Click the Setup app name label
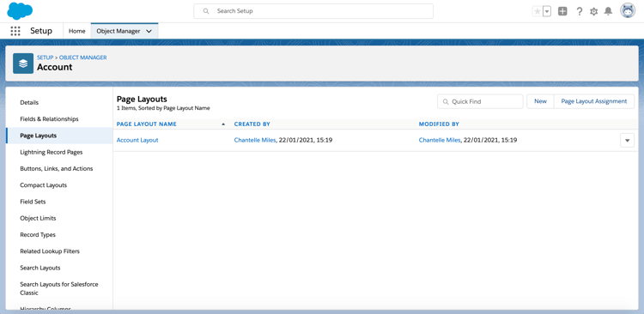 tap(41, 31)
